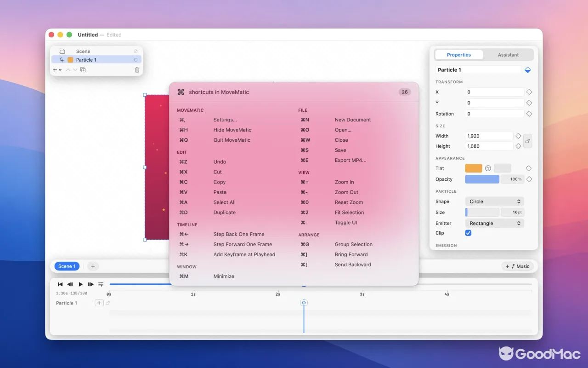Open the add layer plus dropdown
588x368 pixels.
57,70
